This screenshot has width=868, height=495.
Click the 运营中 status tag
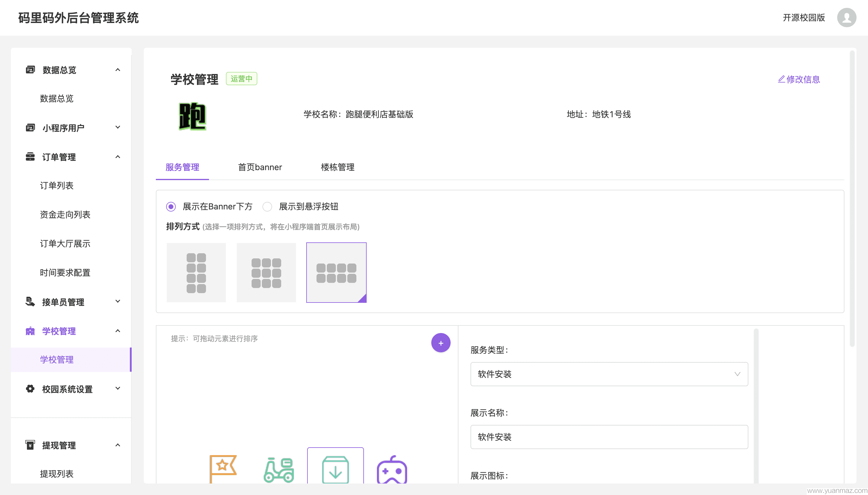[242, 79]
